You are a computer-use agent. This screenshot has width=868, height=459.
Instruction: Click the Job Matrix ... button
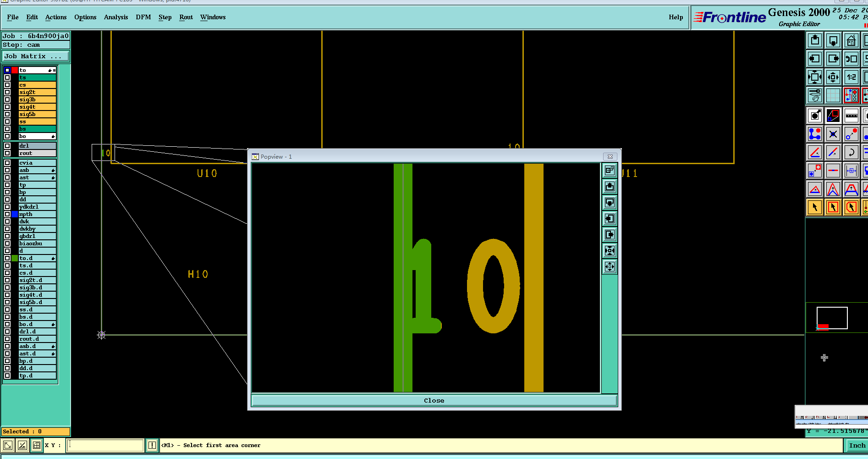pyautogui.click(x=36, y=56)
